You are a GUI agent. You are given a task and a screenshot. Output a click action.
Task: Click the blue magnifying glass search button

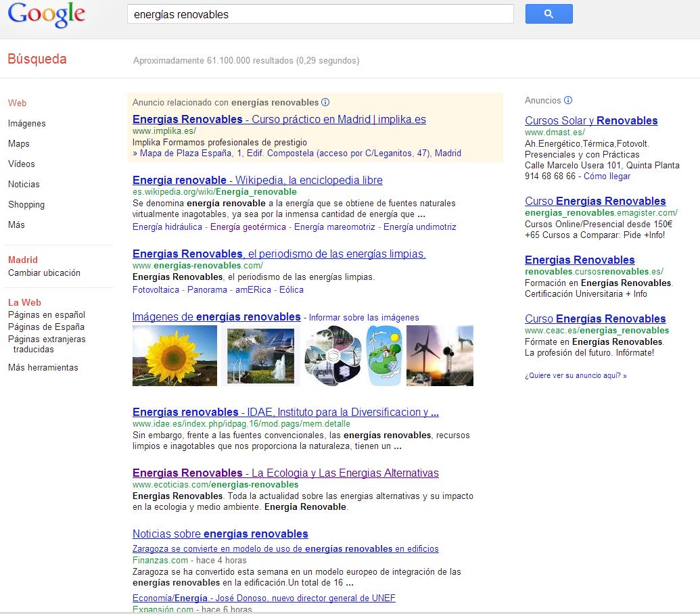(549, 14)
